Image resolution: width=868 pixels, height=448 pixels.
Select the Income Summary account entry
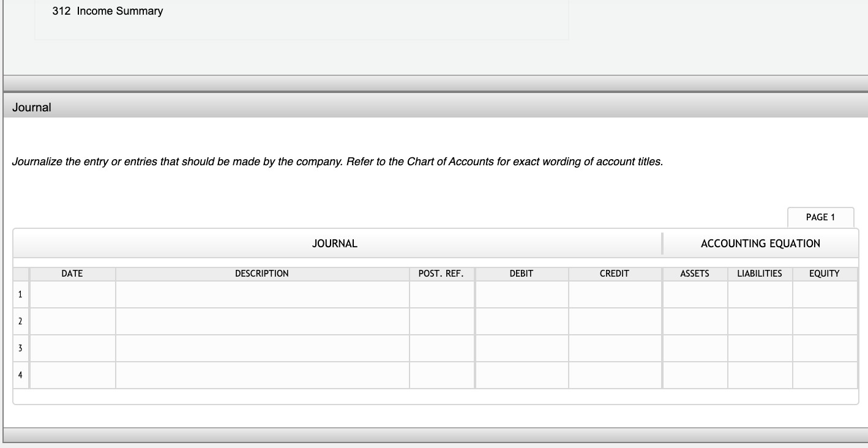point(108,10)
